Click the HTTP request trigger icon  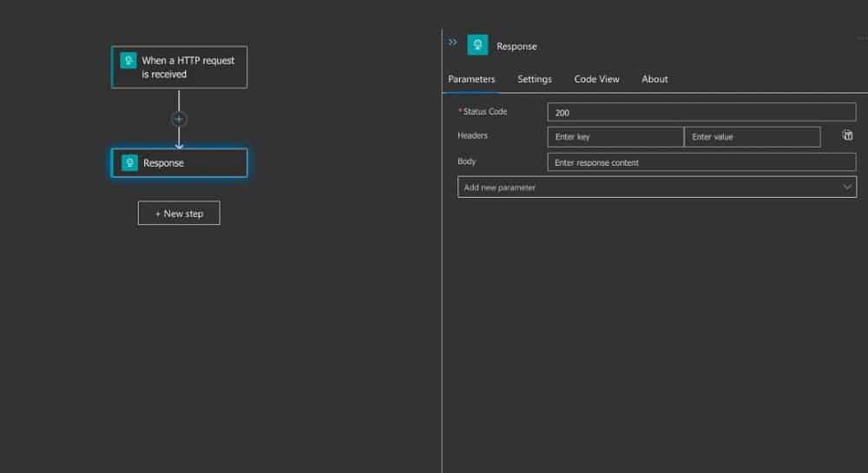tap(128, 60)
